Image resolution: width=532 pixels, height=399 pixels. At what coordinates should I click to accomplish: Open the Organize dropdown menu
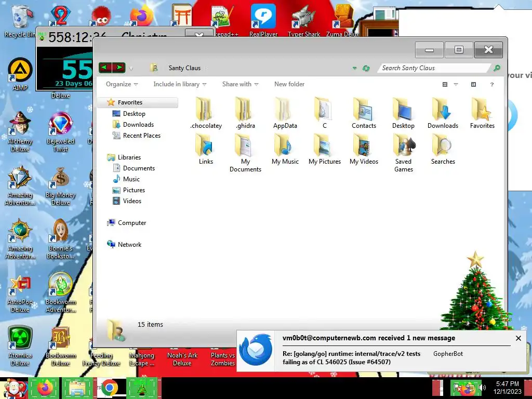122,84
